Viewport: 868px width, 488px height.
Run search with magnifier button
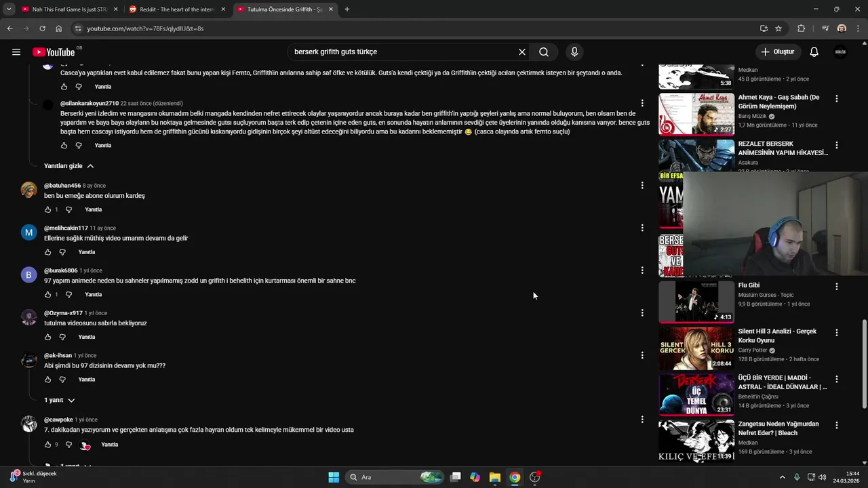click(x=544, y=52)
